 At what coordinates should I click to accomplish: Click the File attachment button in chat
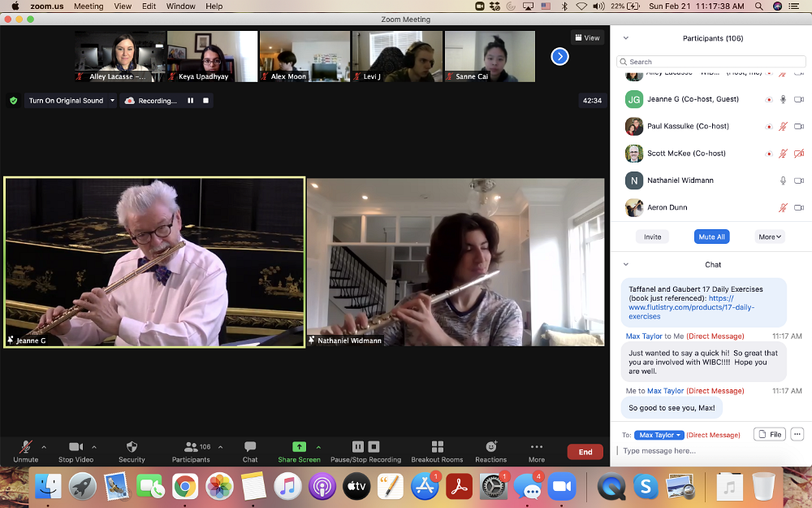[x=770, y=434]
